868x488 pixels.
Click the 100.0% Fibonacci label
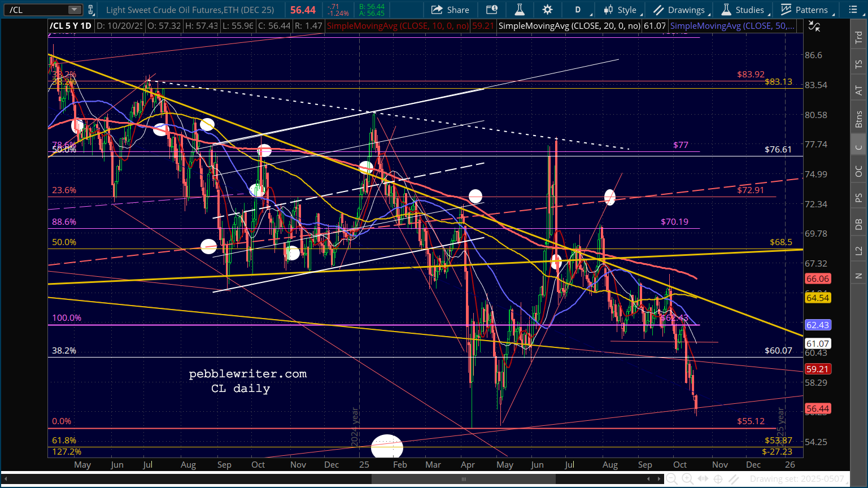pos(67,318)
